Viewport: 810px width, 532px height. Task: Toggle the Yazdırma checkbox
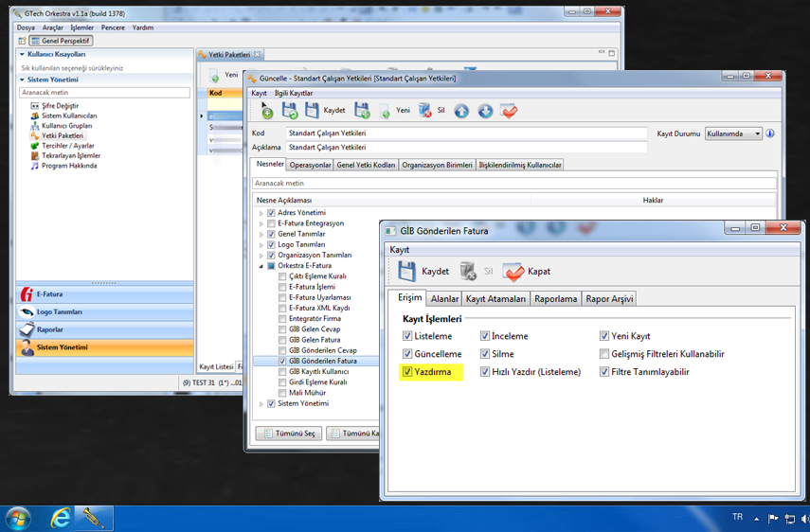point(407,371)
